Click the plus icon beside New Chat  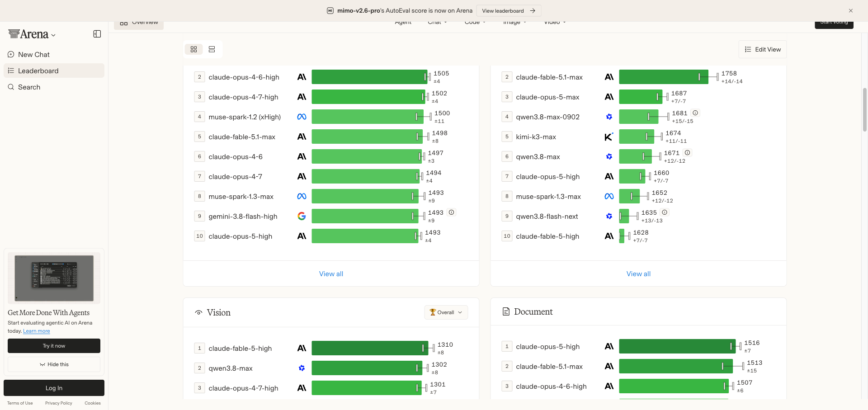click(x=11, y=55)
